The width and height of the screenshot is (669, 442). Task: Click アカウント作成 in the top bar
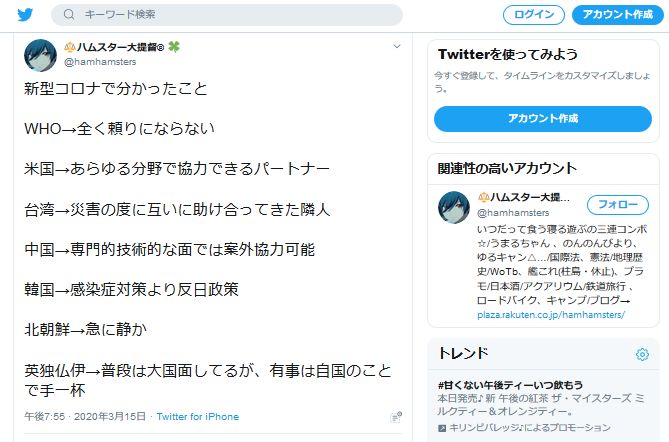[x=617, y=15]
